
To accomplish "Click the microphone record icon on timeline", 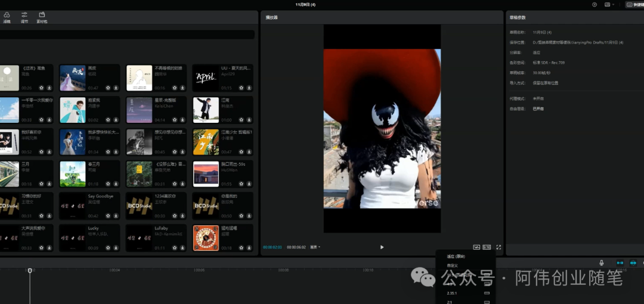I will [602, 263].
